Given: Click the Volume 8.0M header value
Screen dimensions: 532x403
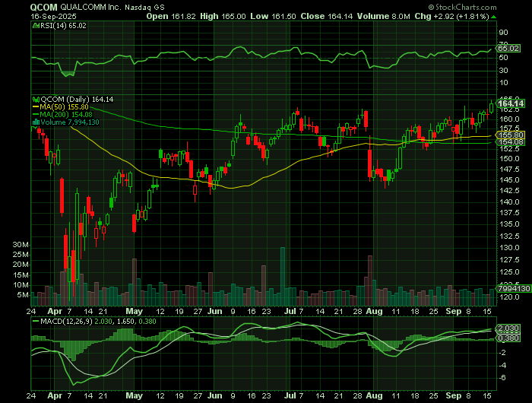Looking at the screenshot, I should click(401, 16).
